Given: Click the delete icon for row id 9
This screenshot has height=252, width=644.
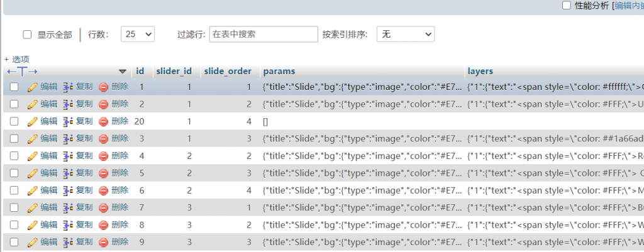Looking at the screenshot, I should (x=103, y=241).
